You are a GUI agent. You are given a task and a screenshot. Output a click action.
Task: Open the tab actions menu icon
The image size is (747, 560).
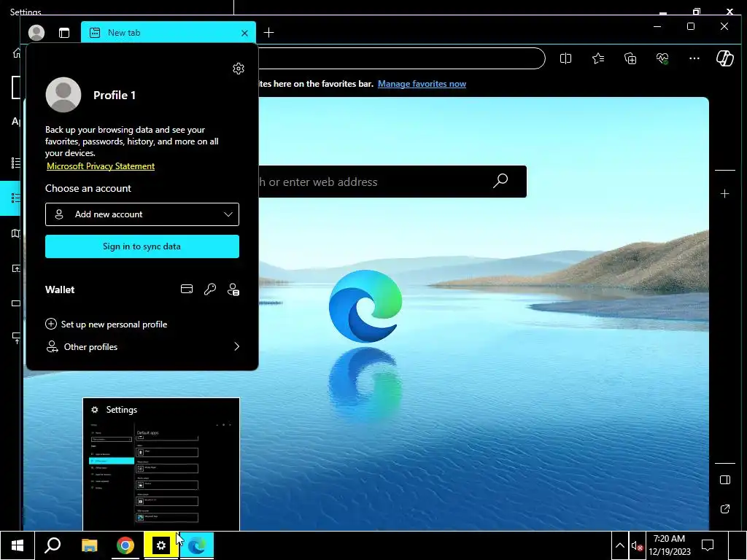(64, 33)
